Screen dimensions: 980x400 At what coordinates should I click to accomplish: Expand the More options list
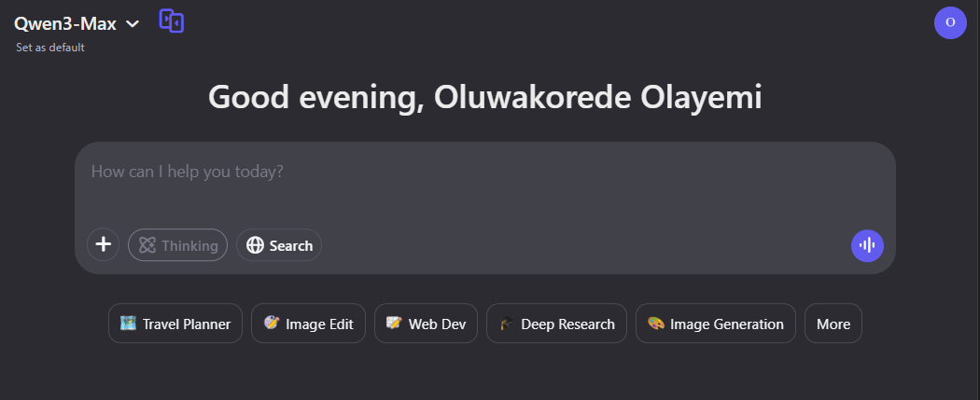click(x=833, y=324)
